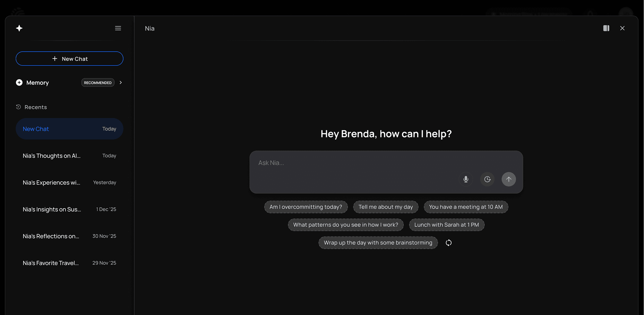Select the 'New Chat' recent entry

69,129
